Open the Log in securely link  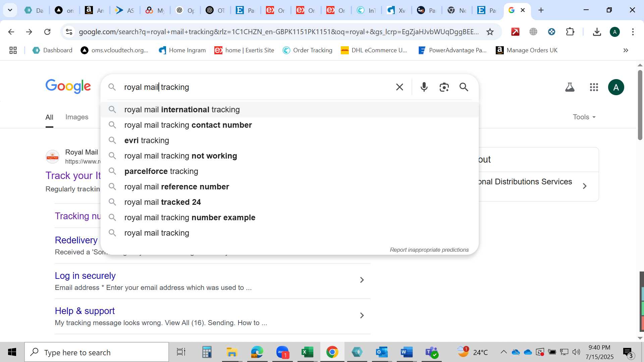coord(85,276)
